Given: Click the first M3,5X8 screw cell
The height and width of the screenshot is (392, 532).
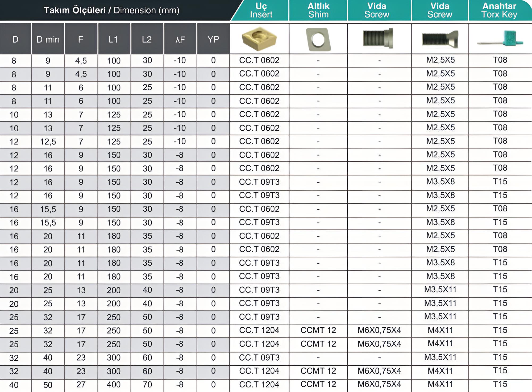Looking at the screenshot, I should pyautogui.click(x=440, y=182).
